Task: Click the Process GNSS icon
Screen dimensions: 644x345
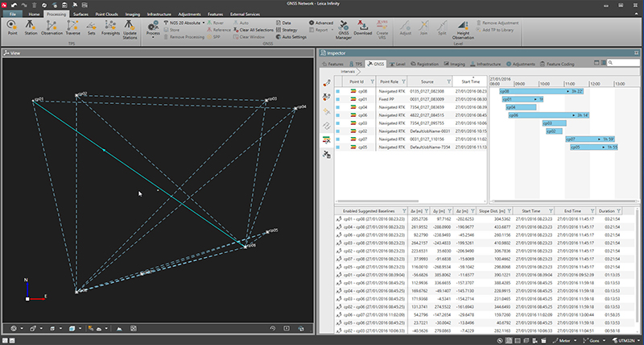Action: click(152, 27)
